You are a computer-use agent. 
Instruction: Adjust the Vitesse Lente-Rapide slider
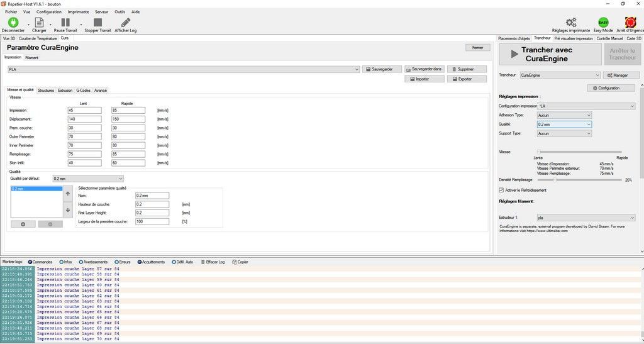pos(579,152)
